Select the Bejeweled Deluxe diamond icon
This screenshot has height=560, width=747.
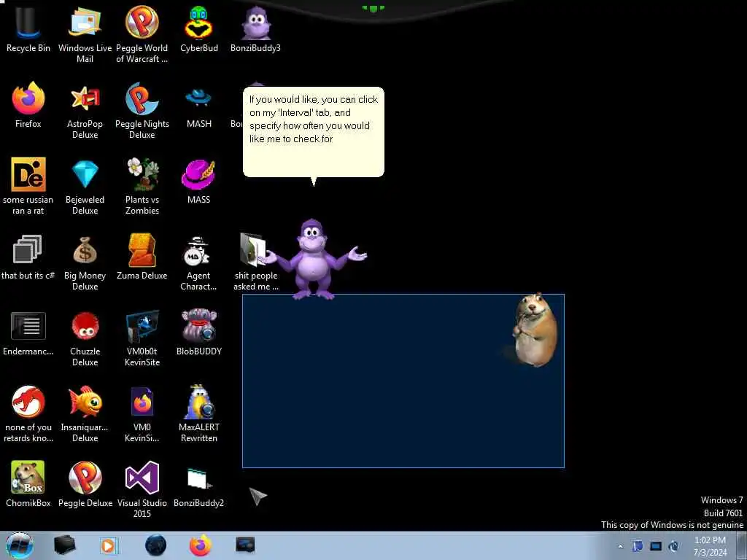click(85, 186)
